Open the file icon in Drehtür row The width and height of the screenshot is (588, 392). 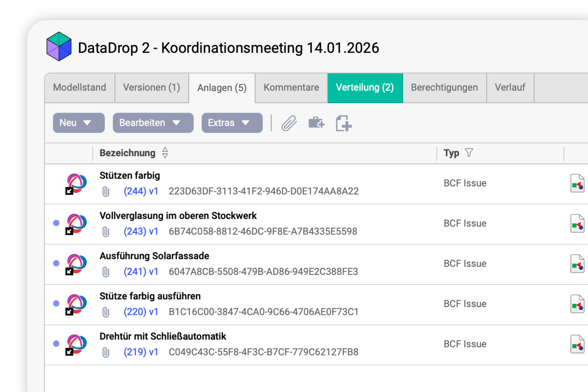click(577, 344)
